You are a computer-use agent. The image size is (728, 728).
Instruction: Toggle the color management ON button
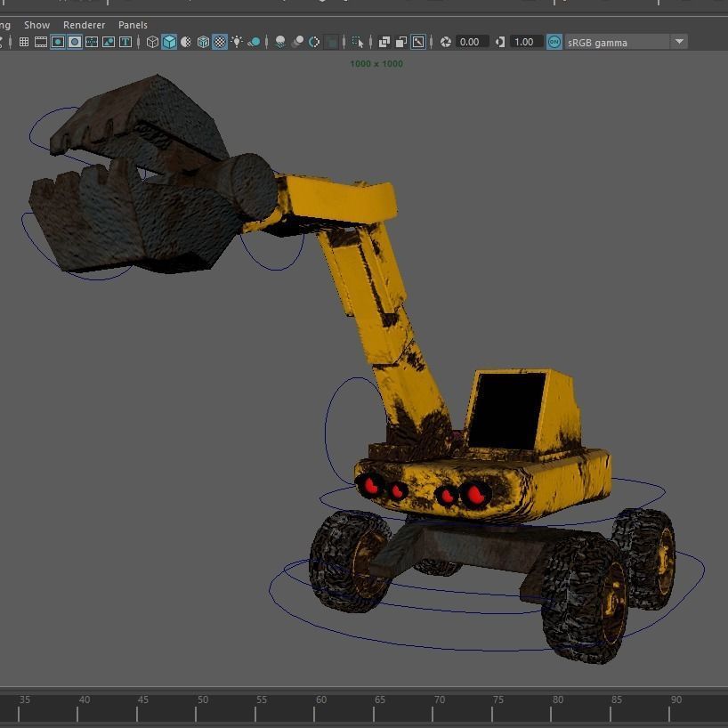pos(554,42)
